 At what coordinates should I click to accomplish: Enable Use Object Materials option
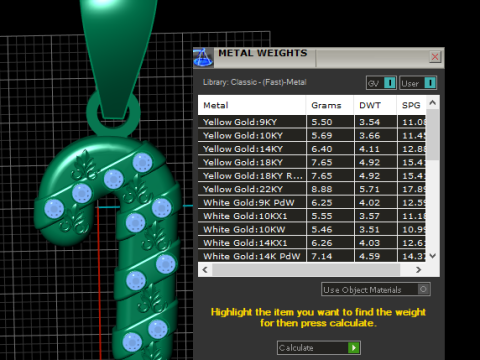click(x=376, y=289)
